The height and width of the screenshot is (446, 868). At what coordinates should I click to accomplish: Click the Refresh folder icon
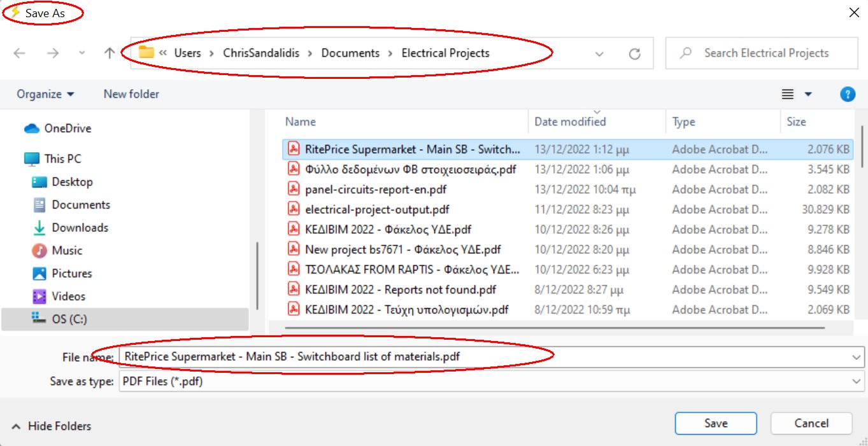(634, 54)
